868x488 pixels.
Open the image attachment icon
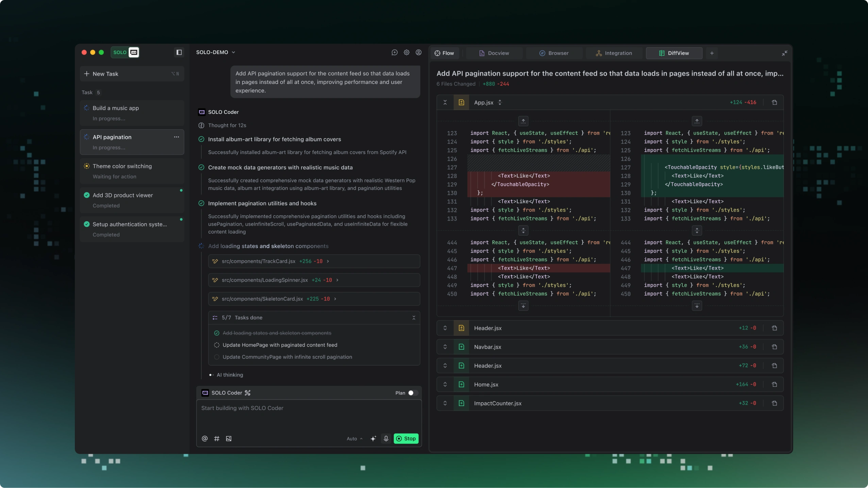[x=228, y=439]
